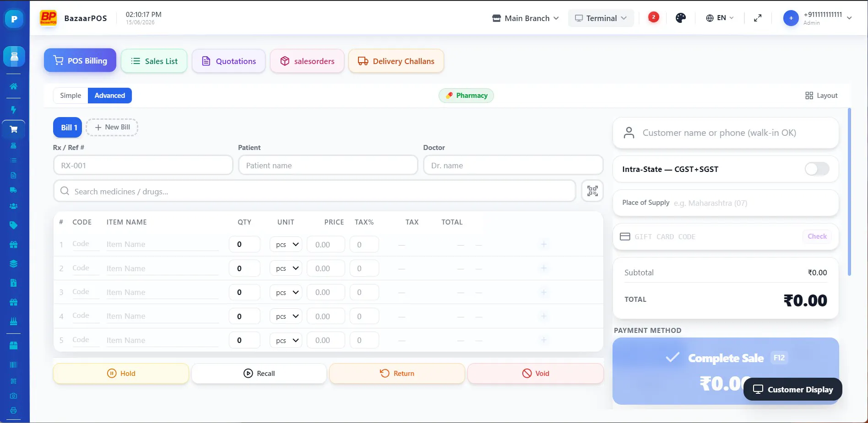Click the printer sidebar icon
The height and width of the screenshot is (423, 868).
pyautogui.click(x=14, y=410)
